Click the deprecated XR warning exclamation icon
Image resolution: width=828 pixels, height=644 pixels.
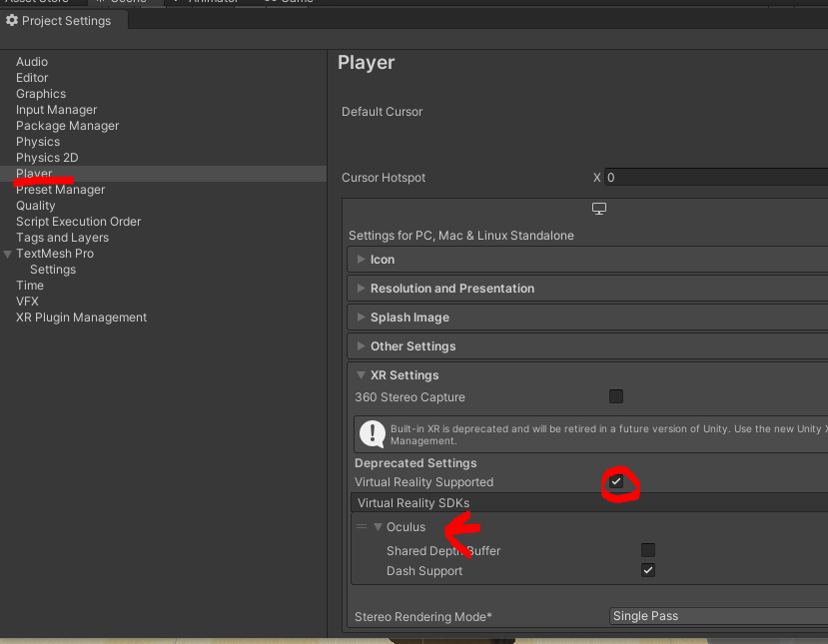[x=373, y=434]
